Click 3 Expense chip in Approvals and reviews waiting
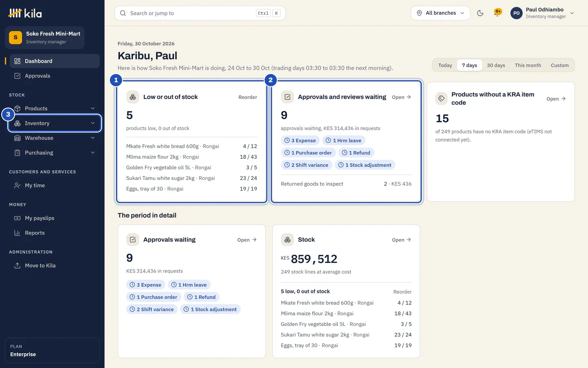 pos(300,141)
